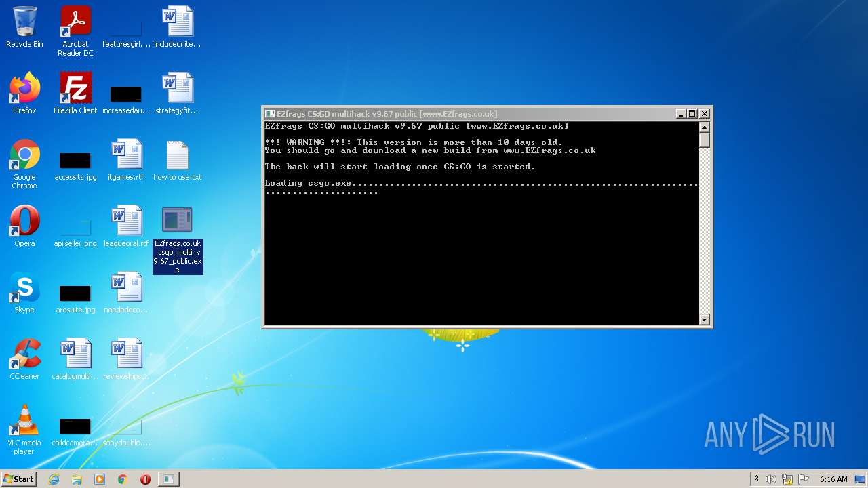Select leagueoral.rtf document

[x=126, y=226]
